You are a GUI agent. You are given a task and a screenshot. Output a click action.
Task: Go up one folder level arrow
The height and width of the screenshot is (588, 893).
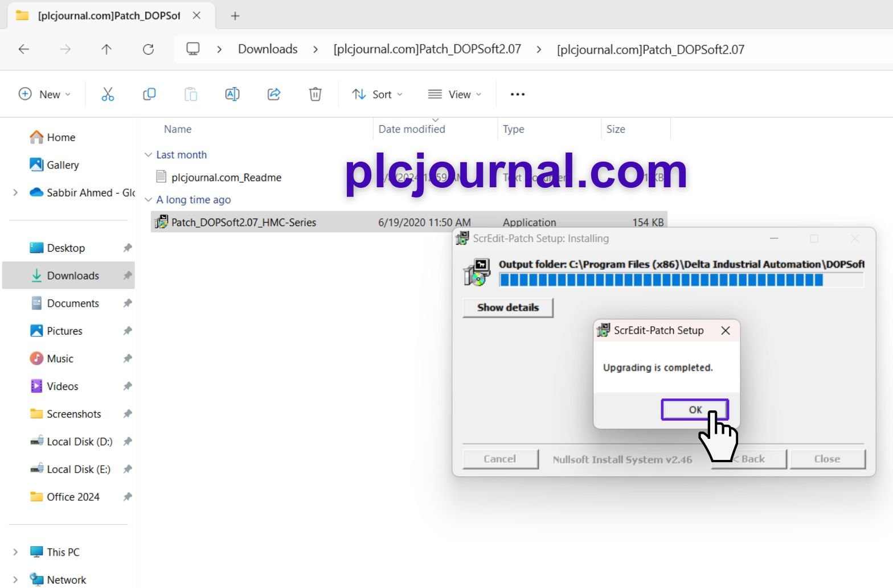pos(106,50)
